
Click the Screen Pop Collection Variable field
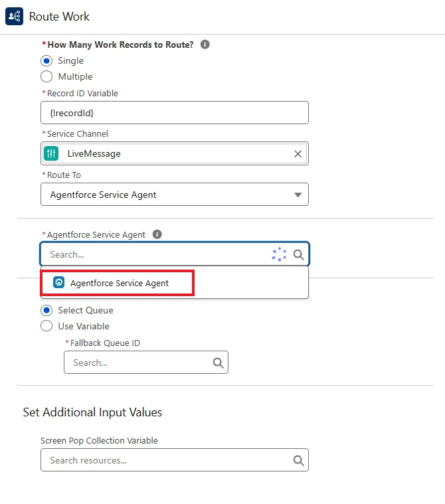pos(175,460)
